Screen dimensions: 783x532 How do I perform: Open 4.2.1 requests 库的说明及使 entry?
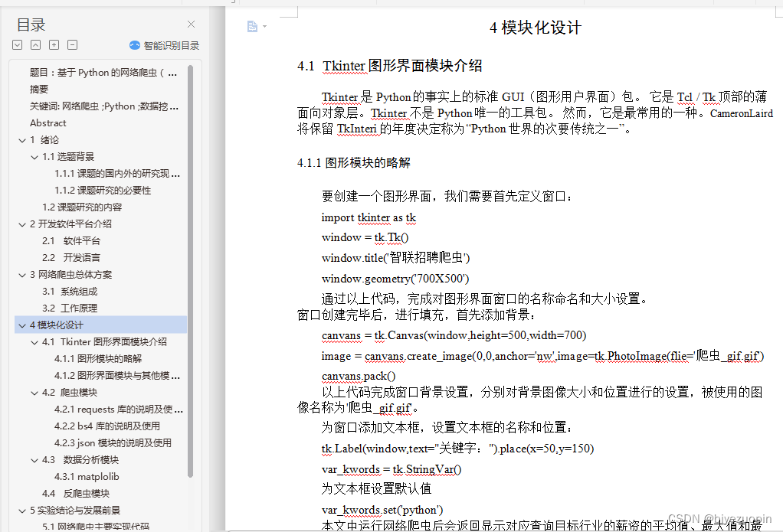(119, 410)
